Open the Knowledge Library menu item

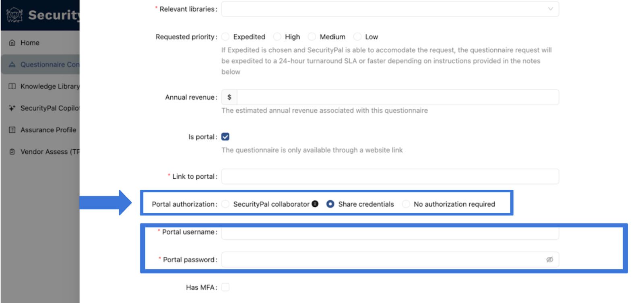pyautogui.click(x=40, y=86)
